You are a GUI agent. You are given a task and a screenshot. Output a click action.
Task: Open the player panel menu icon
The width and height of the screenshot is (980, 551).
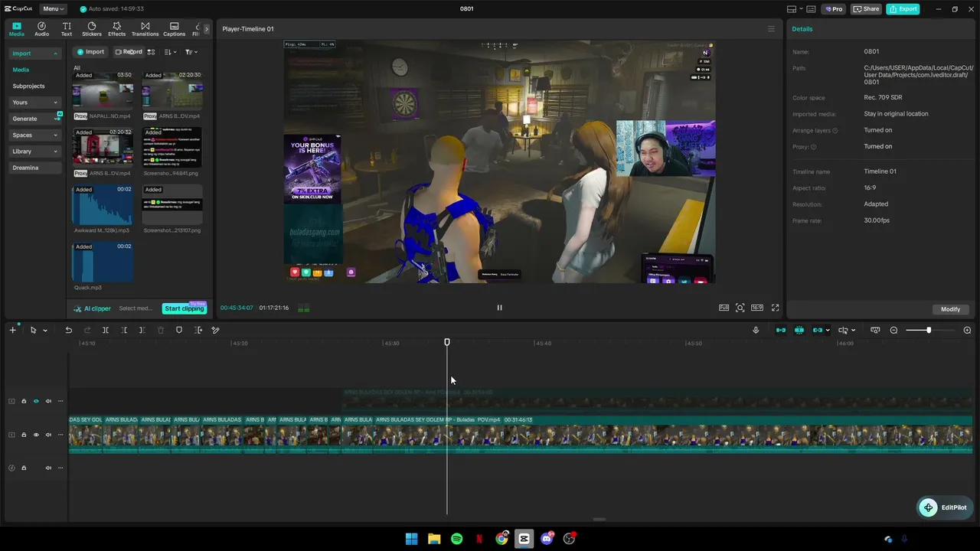771,29
